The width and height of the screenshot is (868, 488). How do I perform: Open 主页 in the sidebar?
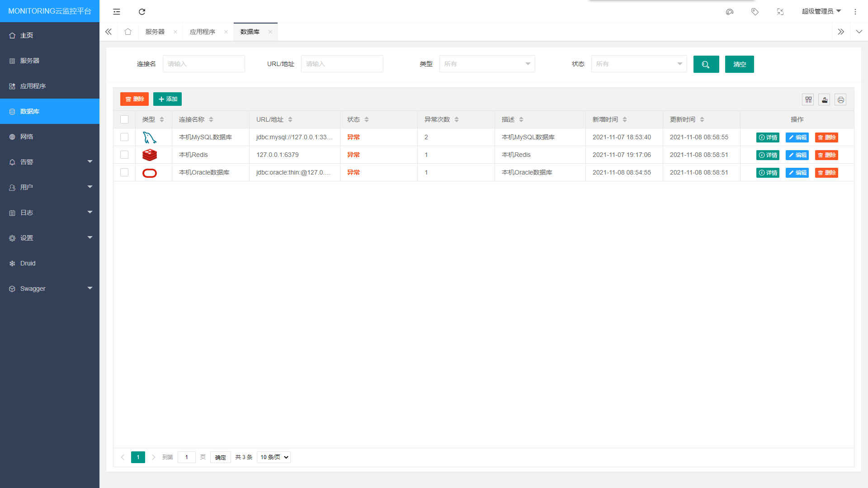[x=50, y=35]
